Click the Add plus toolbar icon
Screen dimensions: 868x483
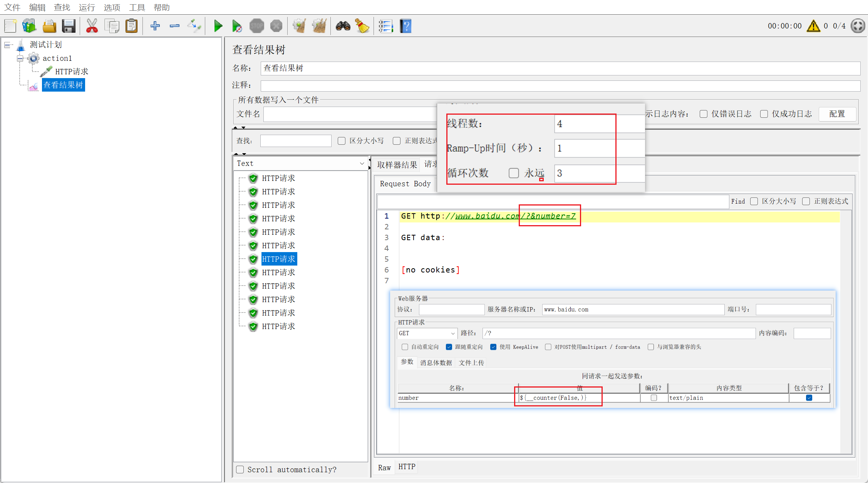155,26
